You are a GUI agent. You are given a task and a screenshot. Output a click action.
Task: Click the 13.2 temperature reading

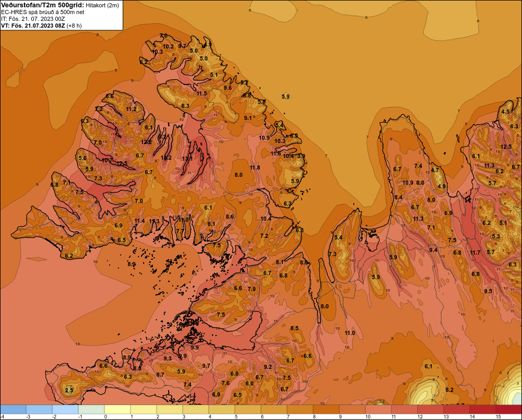(x=166, y=158)
